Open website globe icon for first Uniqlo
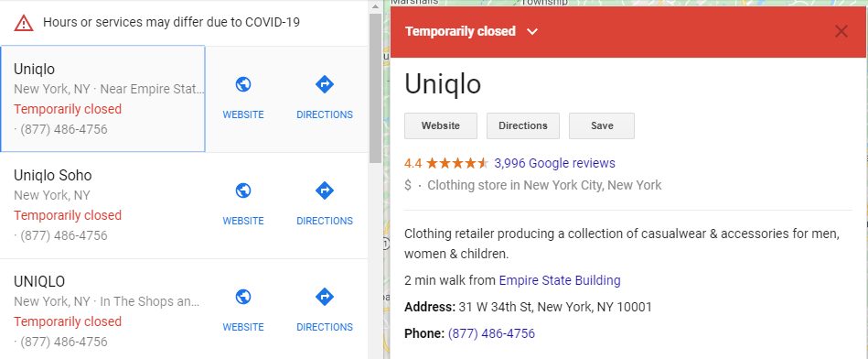Image resolution: width=868 pixels, height=359 pixels. 243,85
